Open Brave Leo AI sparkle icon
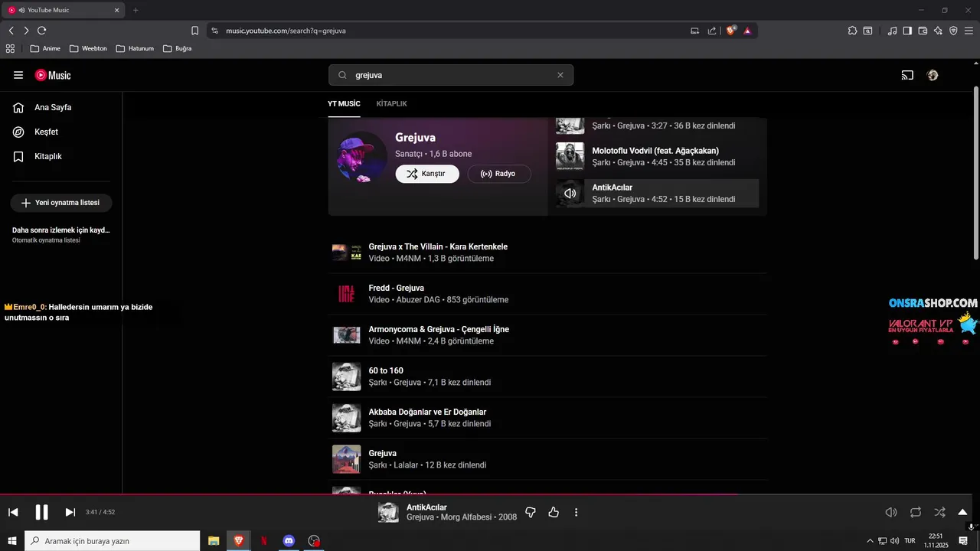The width and height of the screenshot is (980, 551). click(938, 31)
